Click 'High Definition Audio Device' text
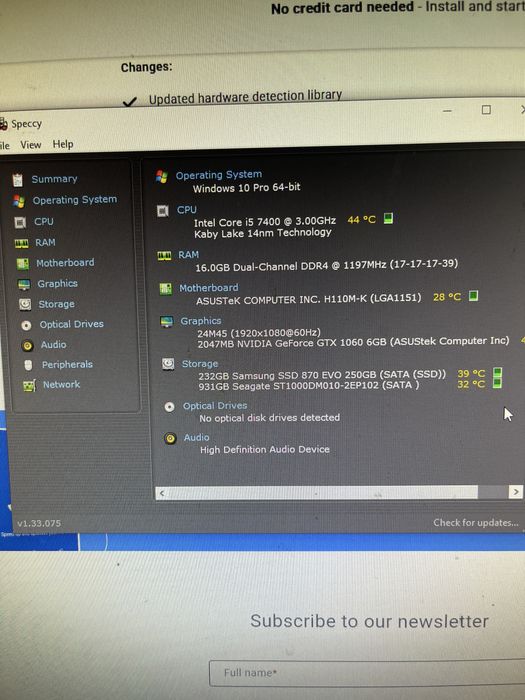 265,450
